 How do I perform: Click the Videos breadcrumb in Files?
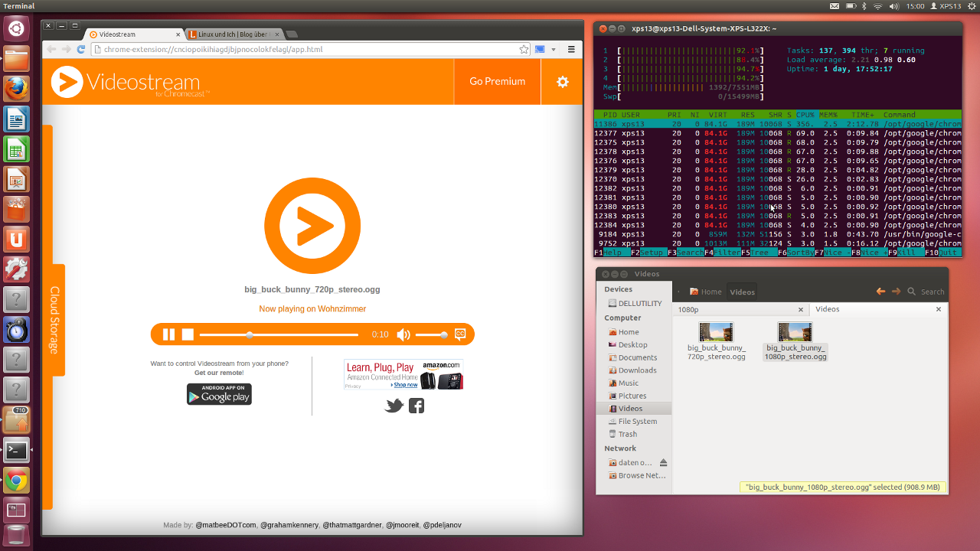click(742, 292)
